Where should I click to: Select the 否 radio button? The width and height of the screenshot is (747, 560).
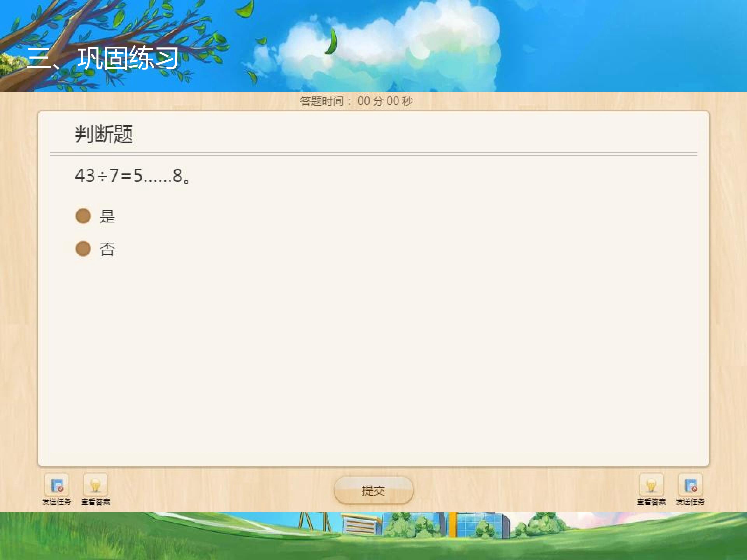point(83,249)
